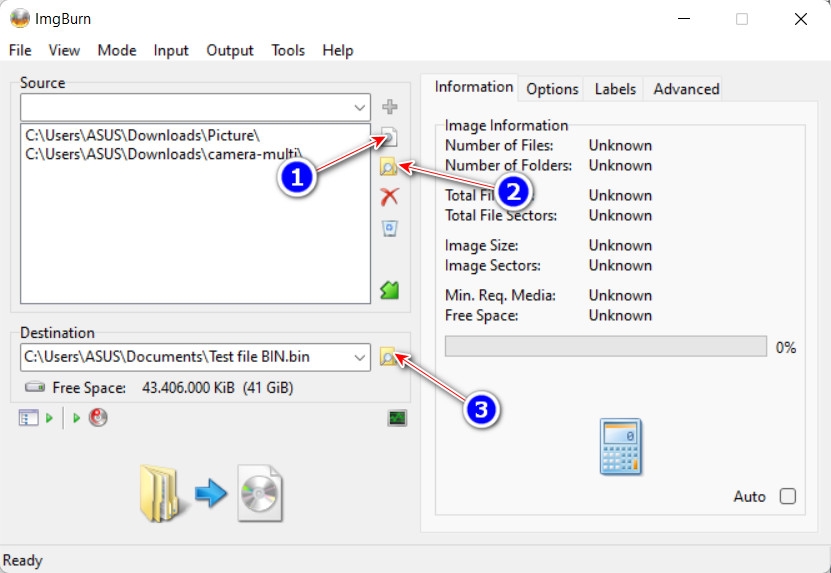The image size is (831, 573).
Task: Start build with folder-to-disc image button
Action: coord(211,493)
